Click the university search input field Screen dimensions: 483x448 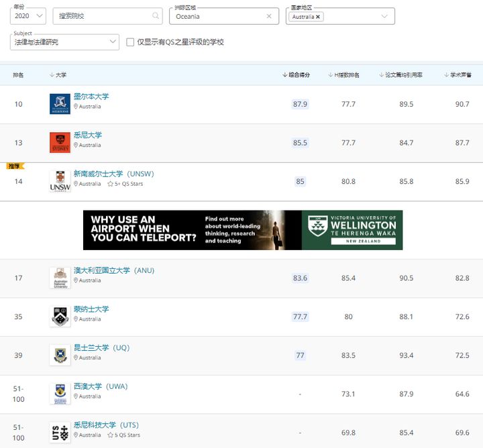107,16
